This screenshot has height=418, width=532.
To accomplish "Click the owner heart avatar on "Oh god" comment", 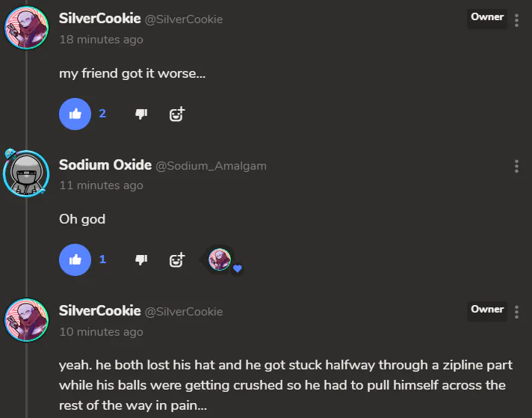I will [220, 259].
